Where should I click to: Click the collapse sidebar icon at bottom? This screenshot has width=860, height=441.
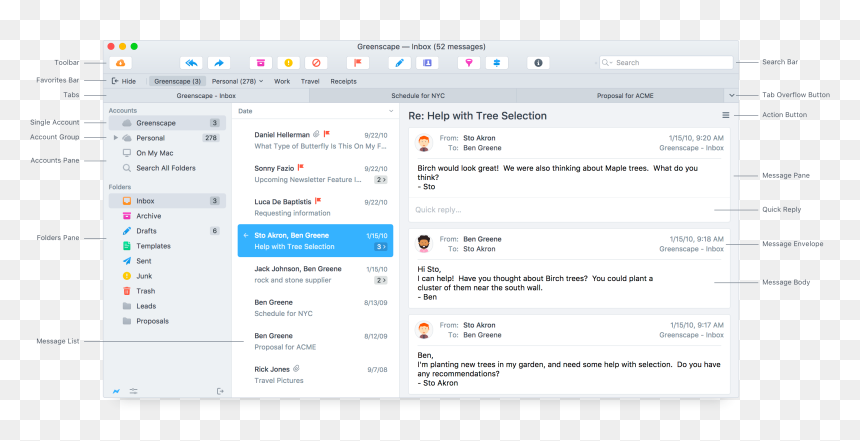point(220,391)
